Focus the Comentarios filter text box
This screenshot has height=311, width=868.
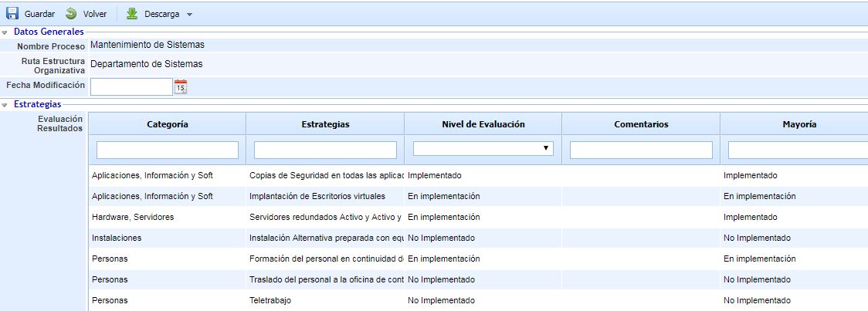[640, 150]
